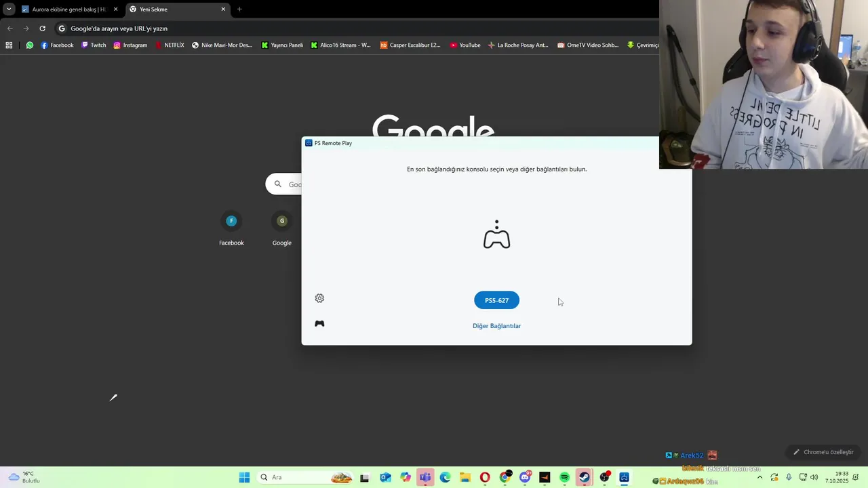Open OmeTV Video Sohb... bookmark

(x=588, y=45)
